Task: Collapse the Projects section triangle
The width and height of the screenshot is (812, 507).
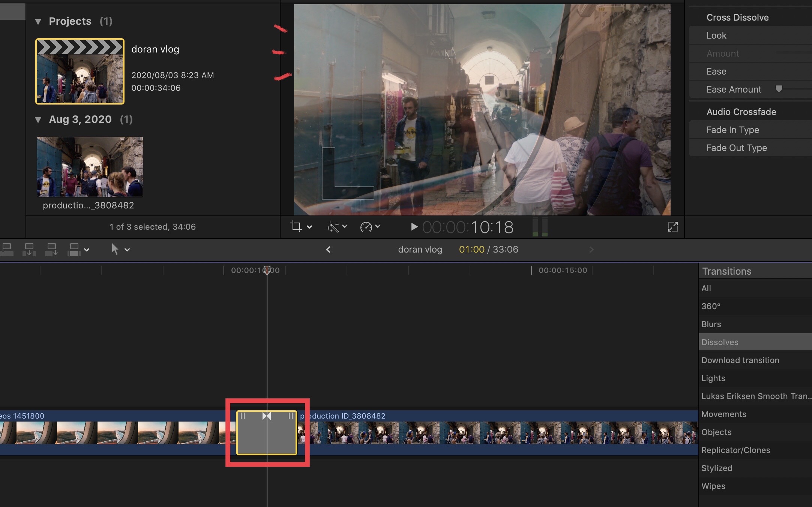Action: point(38,22)
